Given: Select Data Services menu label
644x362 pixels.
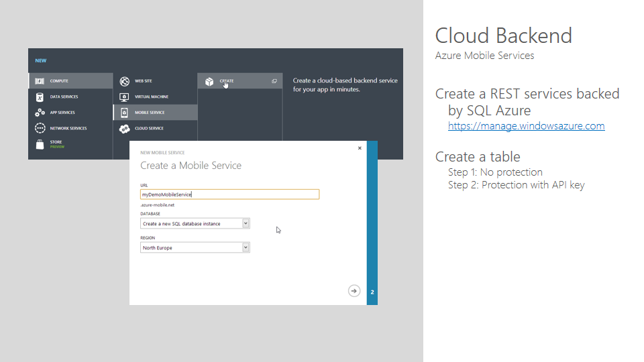Looking at the screenshot, I should 64,97.
